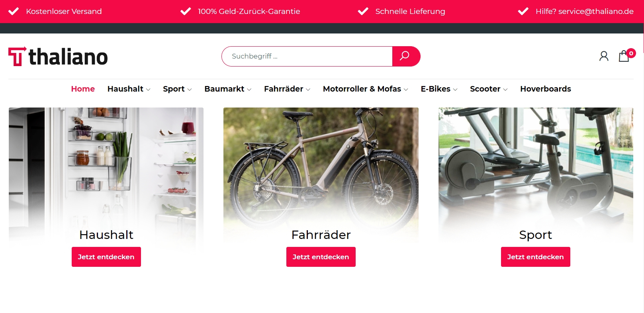Expand the Baumarkt navigation dropdown

(x=228, y=89)
